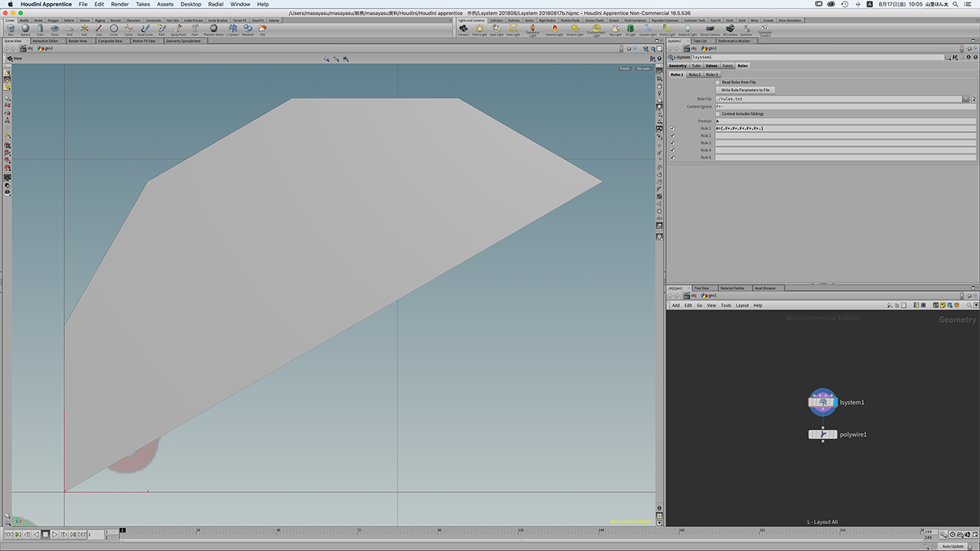The width and height of the screenshot is (980, 551).
Task: Open the No cam camera dropdown
Action: 644,69
